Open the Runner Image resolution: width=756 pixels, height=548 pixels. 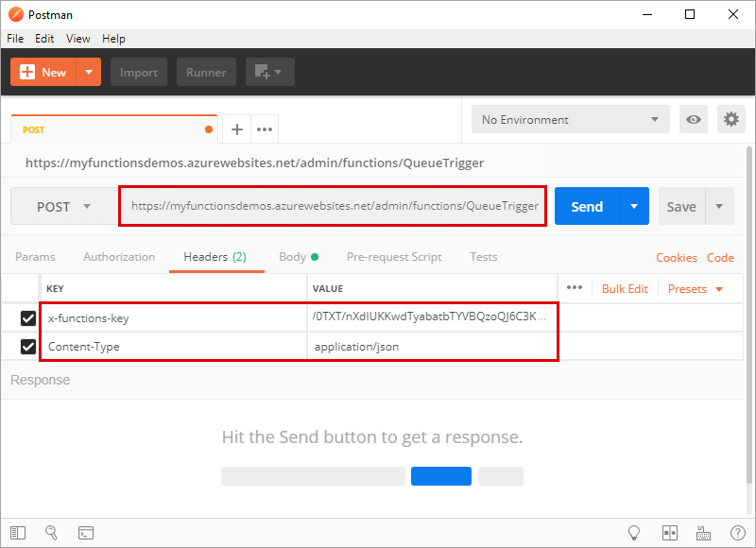coord(206,73)
